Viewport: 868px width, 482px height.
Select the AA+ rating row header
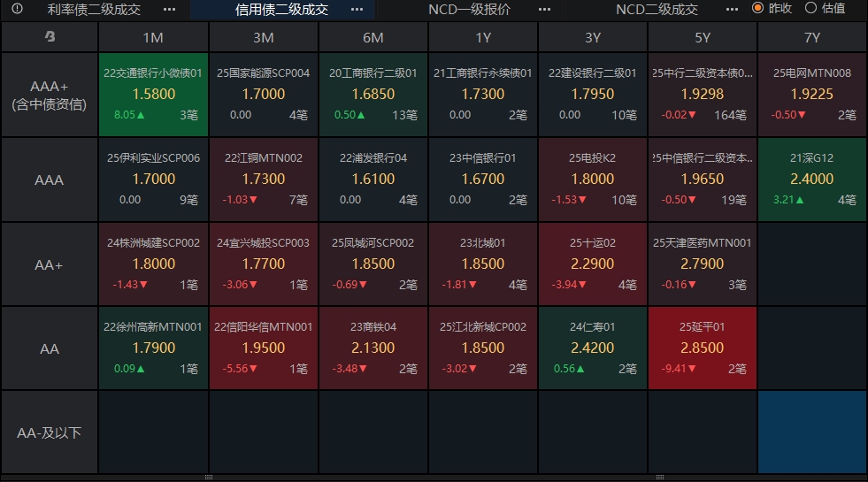coord(50,264)
